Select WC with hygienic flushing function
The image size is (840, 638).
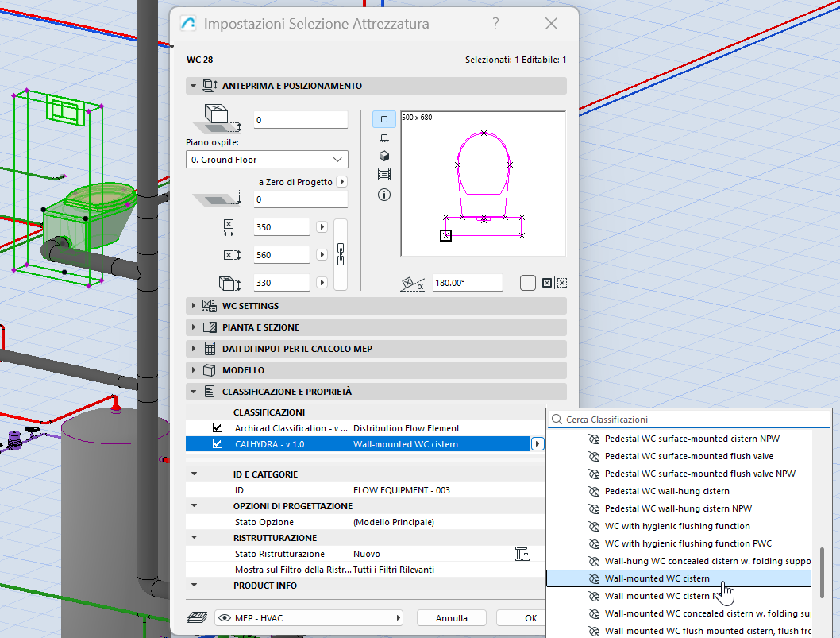click(676, 526)
